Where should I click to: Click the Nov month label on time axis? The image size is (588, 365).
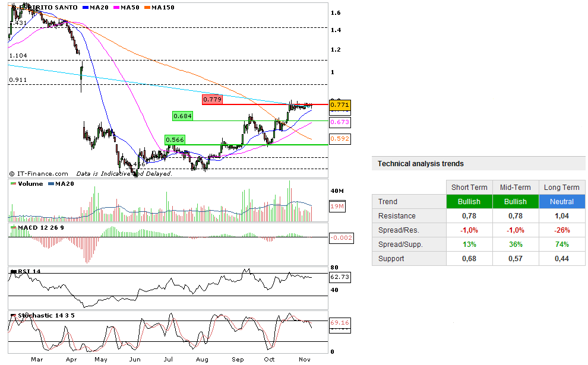[305, 360]
